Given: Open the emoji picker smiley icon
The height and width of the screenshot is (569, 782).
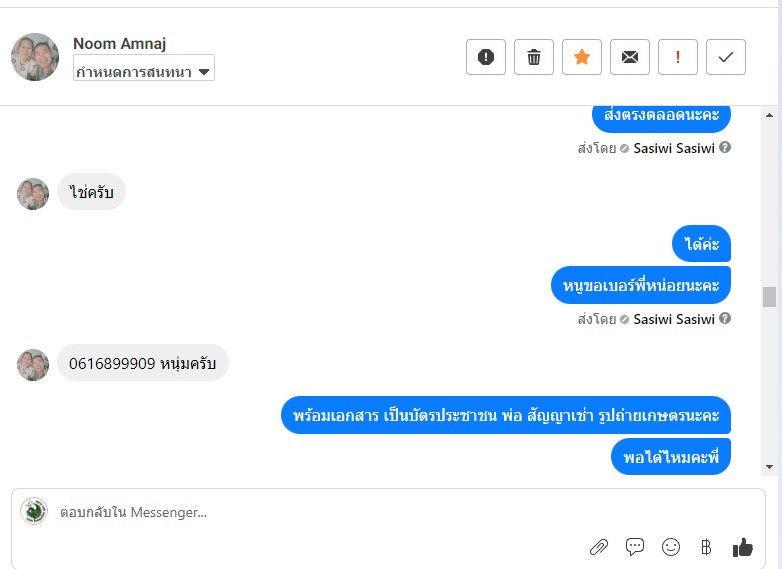Looking at the screenshot, I should (670, 547).
